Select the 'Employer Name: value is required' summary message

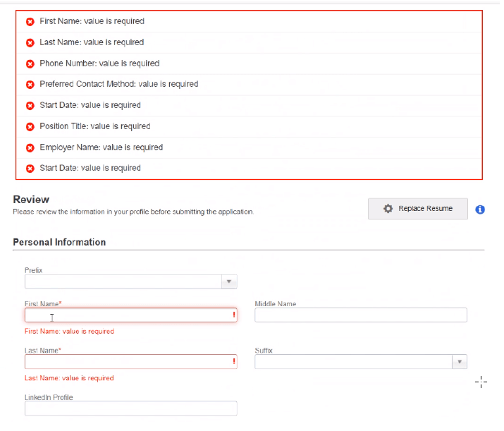click(101, 147)
